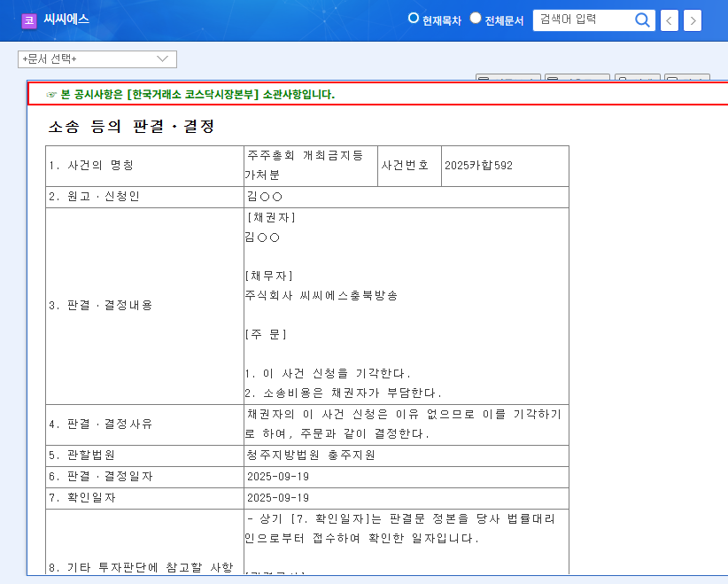Click the 주주총회 개최금지등 가처분 cell
The height and width of the screenshot is (584, 728).
pos(311,166)
